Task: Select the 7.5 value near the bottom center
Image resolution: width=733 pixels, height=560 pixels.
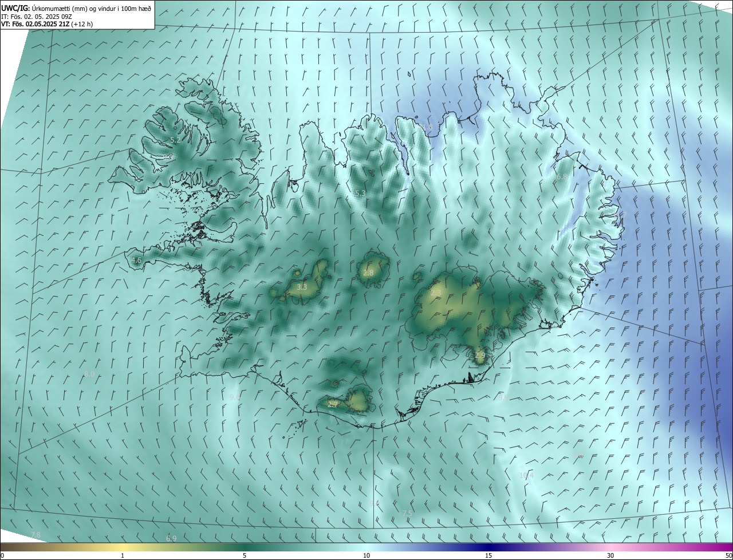Action: coord(407,513)
